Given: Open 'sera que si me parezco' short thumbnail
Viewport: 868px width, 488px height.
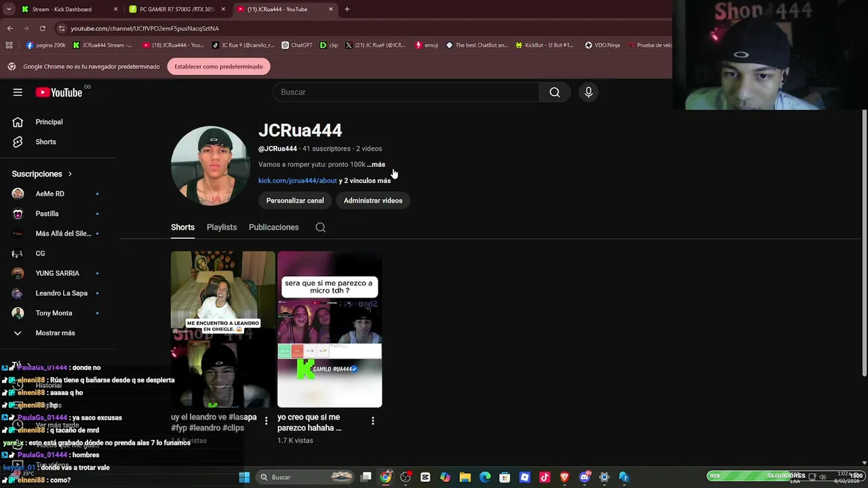Looking at the screenshot, I should click(x=330, y=329).
